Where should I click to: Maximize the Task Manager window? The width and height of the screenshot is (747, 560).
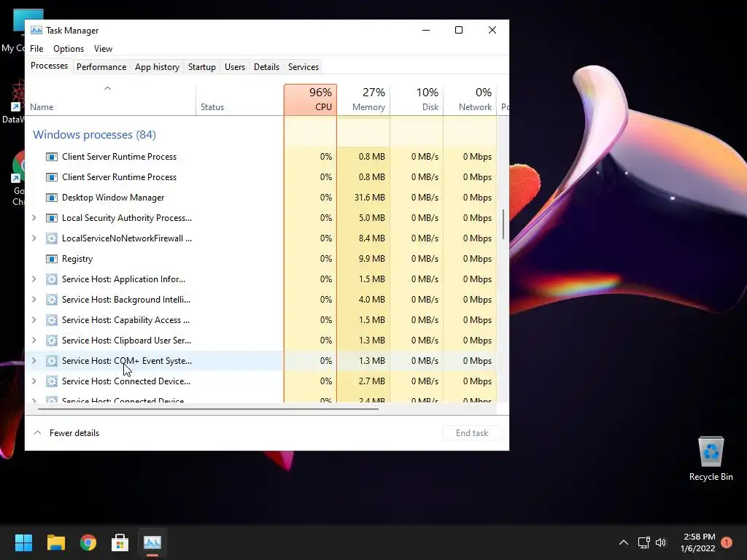[x=459, y=30]
